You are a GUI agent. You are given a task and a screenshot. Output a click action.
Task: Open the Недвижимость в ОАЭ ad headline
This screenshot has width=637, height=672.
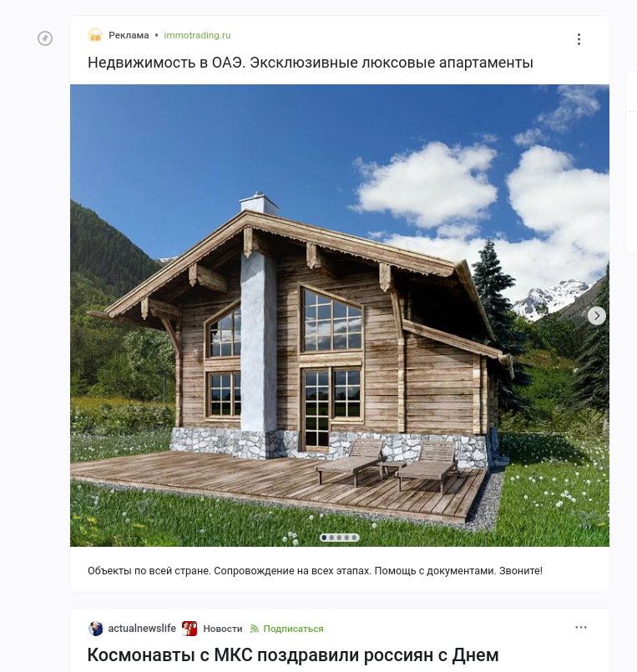click(x=311, y=63)
